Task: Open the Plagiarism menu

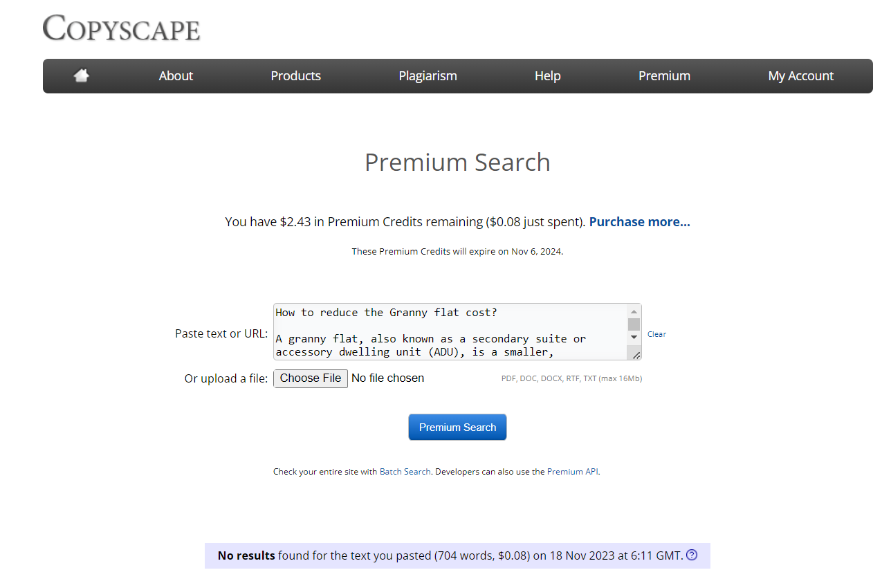Action: click(428, 76)
